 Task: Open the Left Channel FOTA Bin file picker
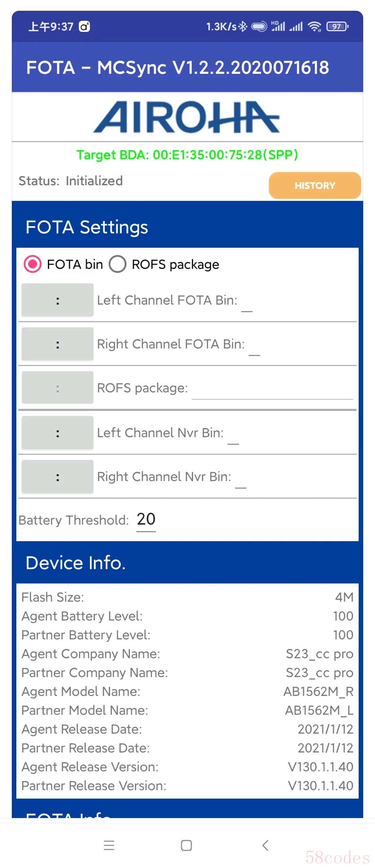click(x=58, y=300)
